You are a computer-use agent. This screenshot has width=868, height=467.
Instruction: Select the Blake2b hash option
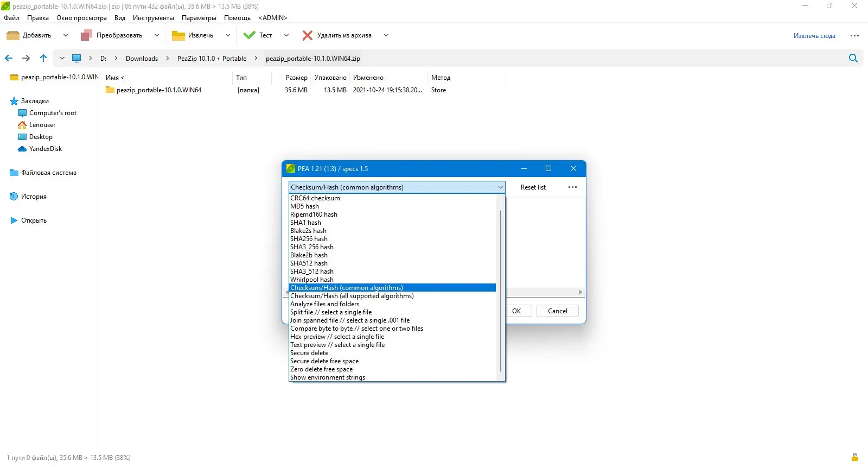click(393, 255)
